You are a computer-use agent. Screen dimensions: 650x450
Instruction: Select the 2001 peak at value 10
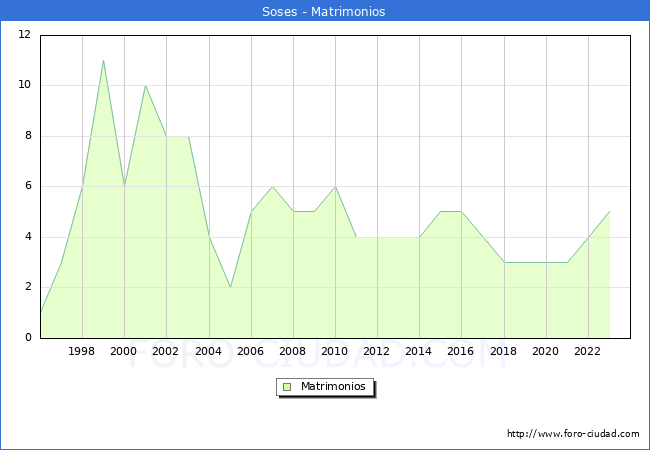click(x=145, y=85)
